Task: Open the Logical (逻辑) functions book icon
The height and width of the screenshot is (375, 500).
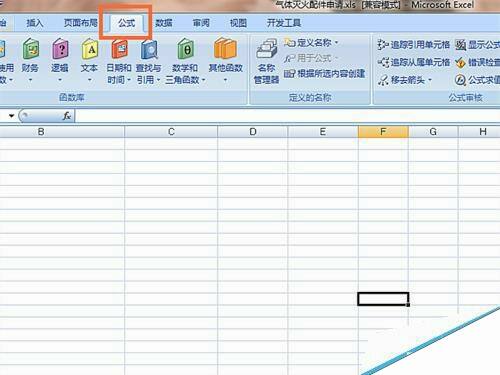Action: (60, 49)
